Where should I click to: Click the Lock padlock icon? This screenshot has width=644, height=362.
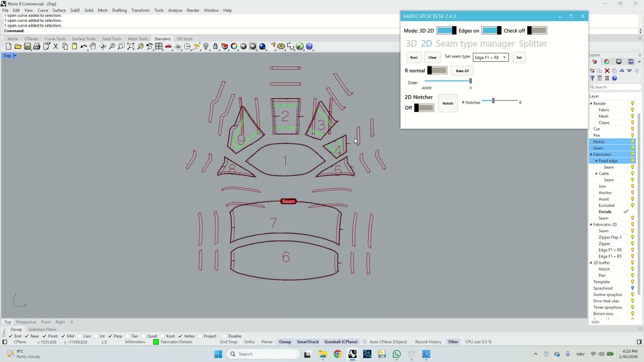215,46
